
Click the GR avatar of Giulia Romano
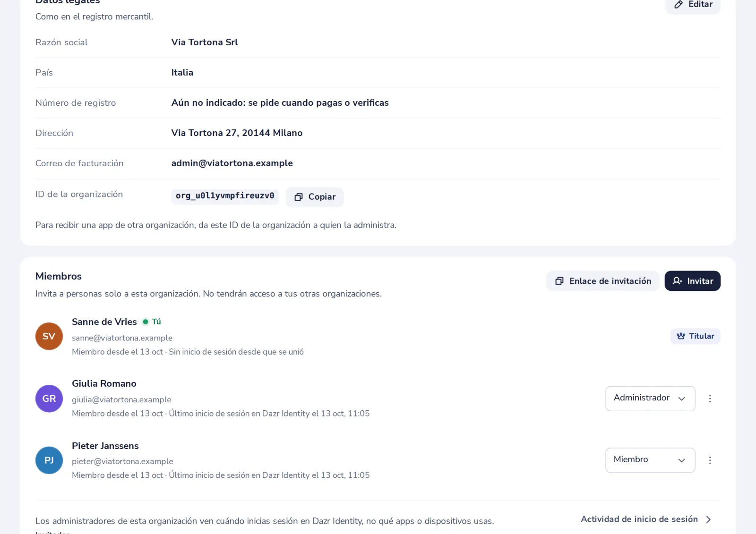click(49, 398)
